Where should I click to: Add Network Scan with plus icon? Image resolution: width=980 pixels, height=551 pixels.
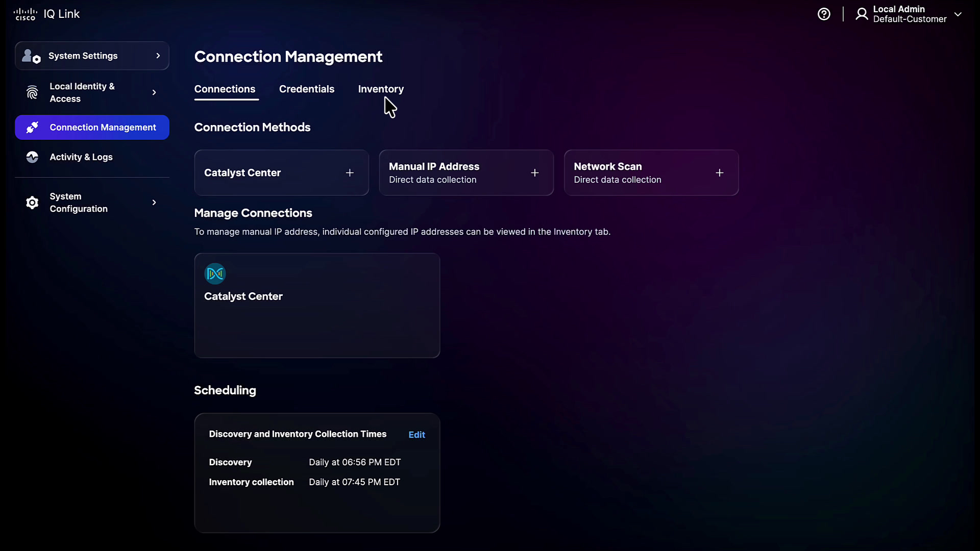click(x=720, y=173)
